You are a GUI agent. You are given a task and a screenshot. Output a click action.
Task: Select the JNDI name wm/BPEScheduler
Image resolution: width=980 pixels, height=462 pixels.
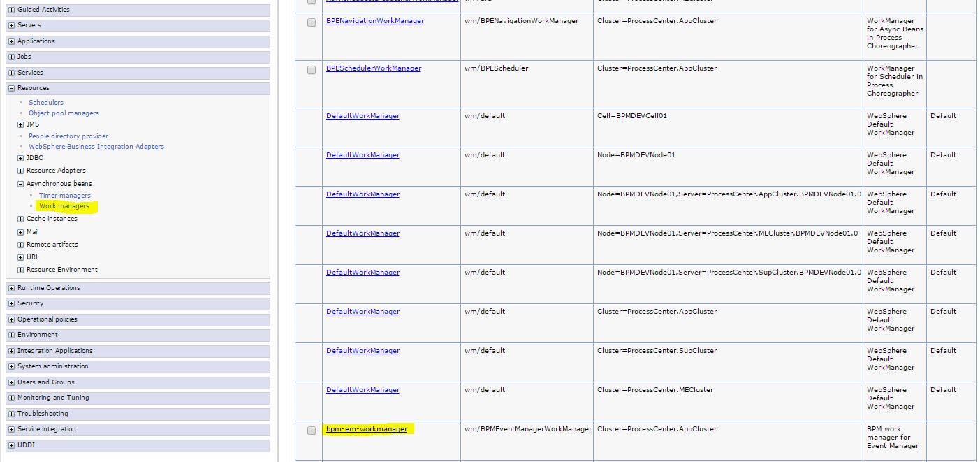pyautogui.click(x=497, y=68)
